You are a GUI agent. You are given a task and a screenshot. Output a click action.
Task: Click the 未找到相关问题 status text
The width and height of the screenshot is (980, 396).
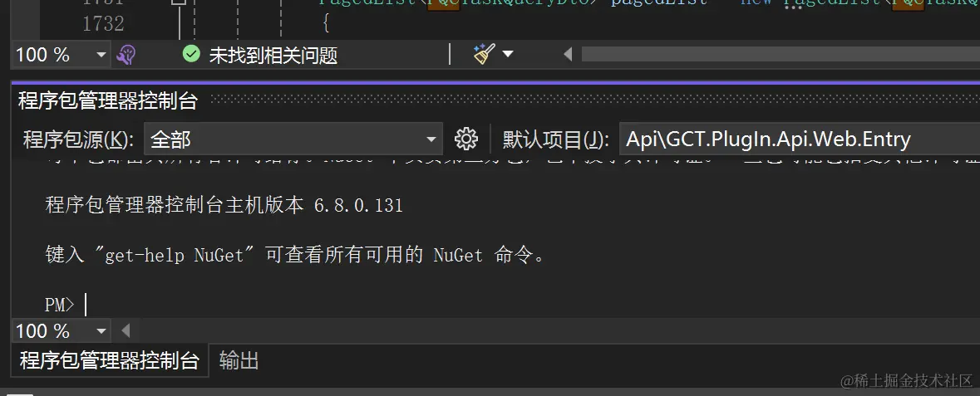tap(273, 55)
